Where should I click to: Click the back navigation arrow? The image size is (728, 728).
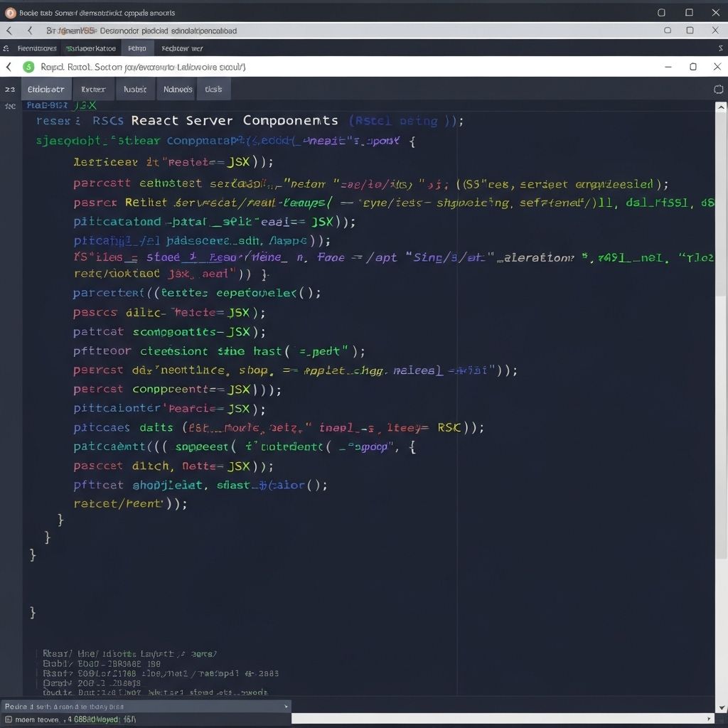(x=8, y=31)
